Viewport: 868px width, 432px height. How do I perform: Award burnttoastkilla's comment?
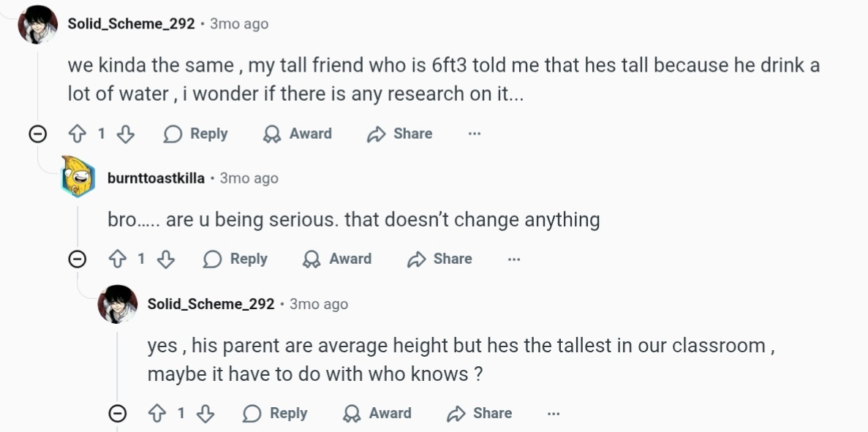click(337, 259)
